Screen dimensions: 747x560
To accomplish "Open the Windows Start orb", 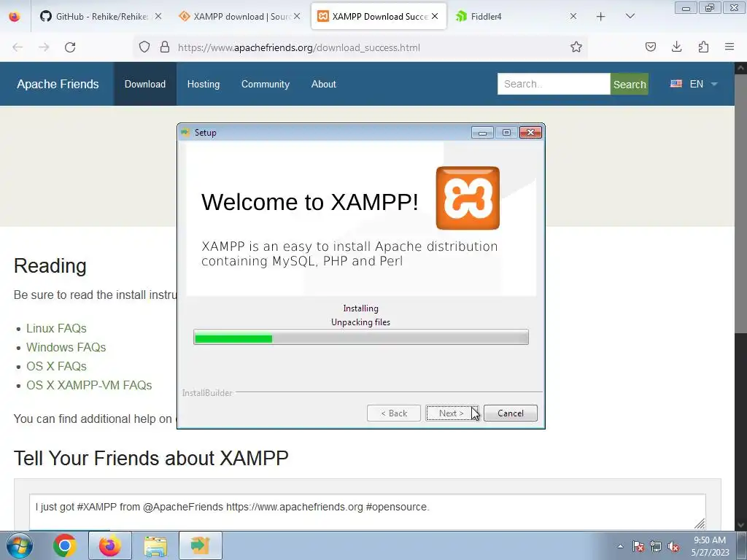I will point(20,545).
